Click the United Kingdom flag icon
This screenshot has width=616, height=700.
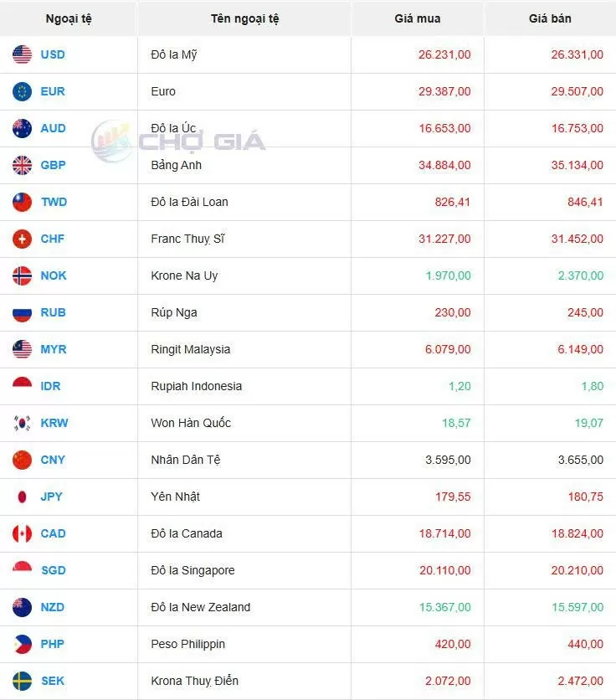pos(23,165)
